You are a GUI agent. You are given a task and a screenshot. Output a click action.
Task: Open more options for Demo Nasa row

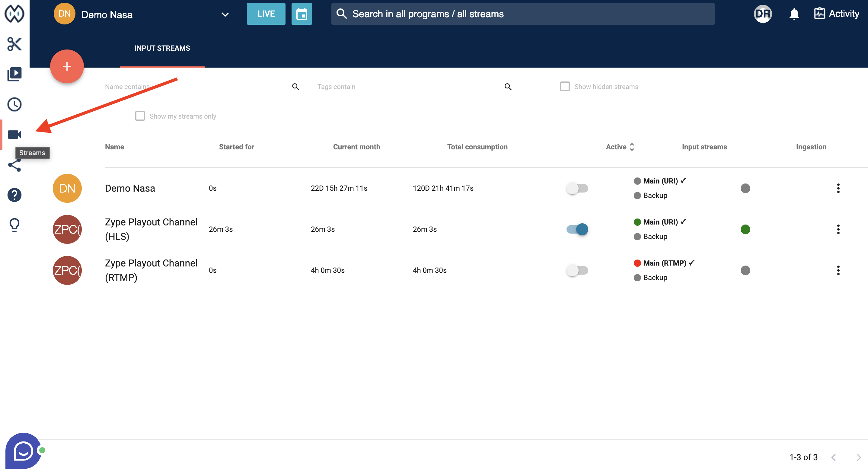pos(838,188)
